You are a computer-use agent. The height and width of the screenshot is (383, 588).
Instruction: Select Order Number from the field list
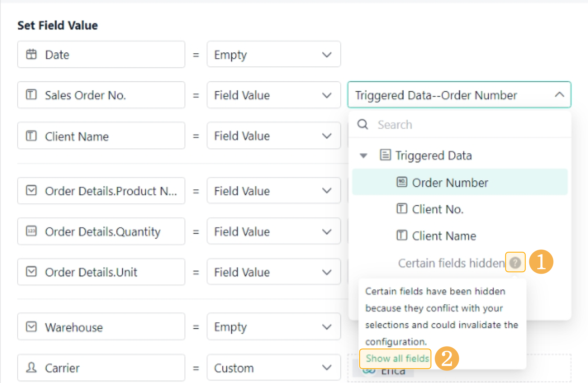(450, 183)
